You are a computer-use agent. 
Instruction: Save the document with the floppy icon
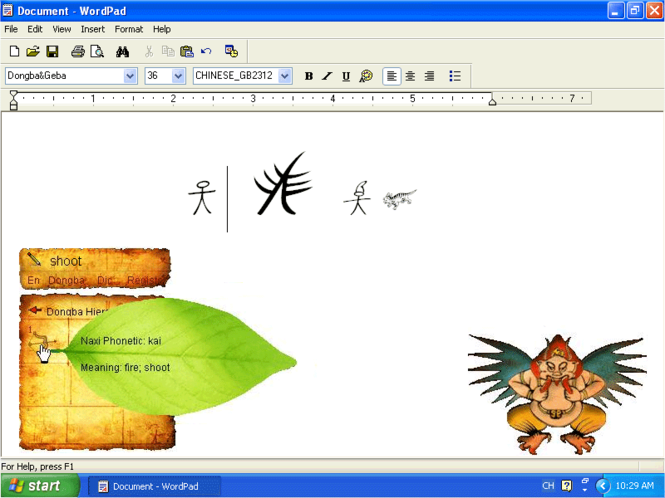pos(52,52)
